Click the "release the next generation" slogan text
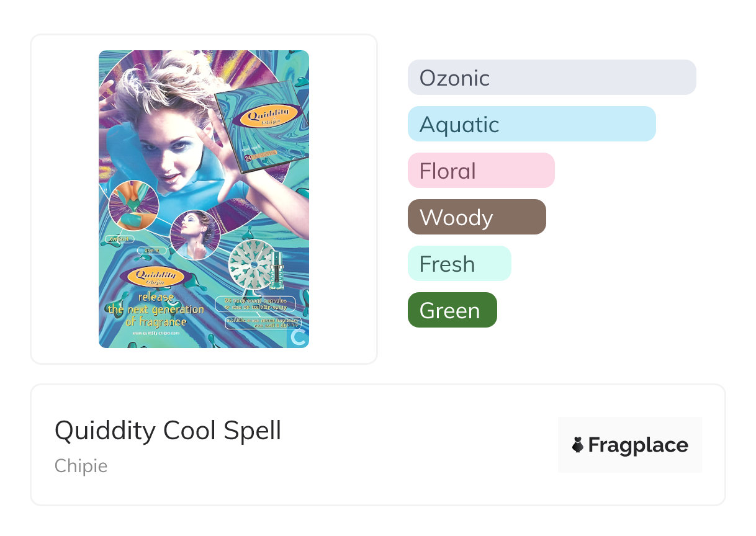756x536 pixels. pyautogui.click(x=156, y=309)
